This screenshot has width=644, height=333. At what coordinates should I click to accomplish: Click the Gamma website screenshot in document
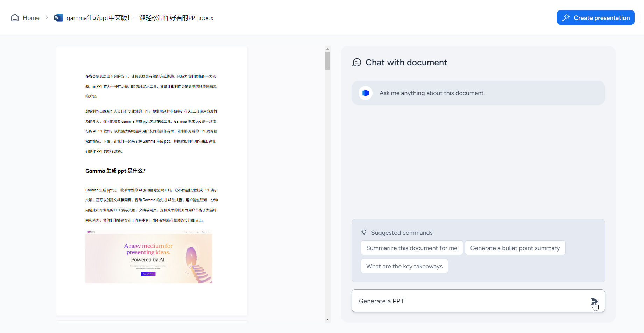point(149,256)
